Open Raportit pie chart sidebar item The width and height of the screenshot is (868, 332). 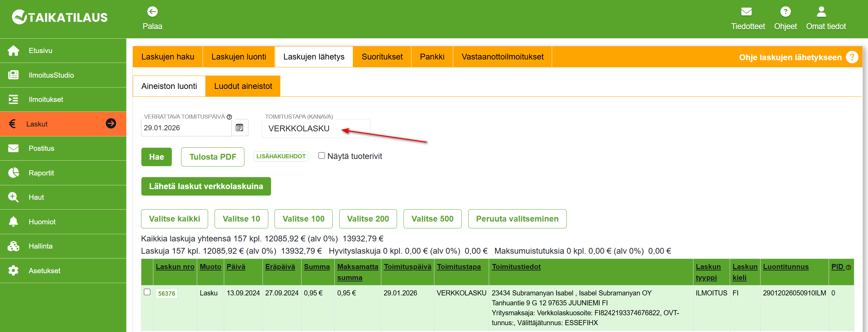(x=14, y=173)
